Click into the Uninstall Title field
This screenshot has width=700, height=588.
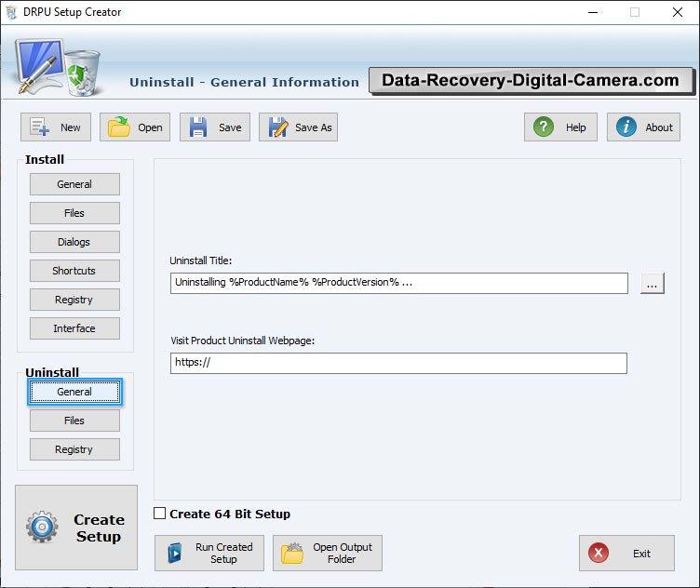(x=398, y=283)
